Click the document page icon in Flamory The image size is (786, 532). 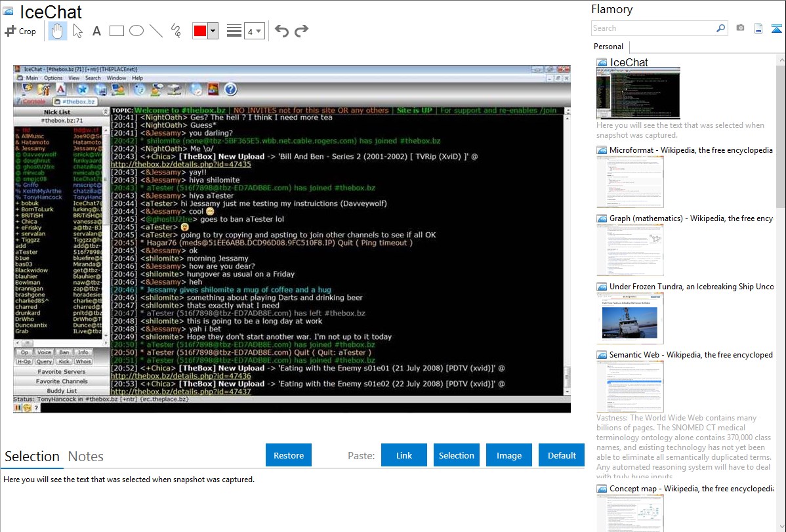pyautogui.click(x=758, y=28)
